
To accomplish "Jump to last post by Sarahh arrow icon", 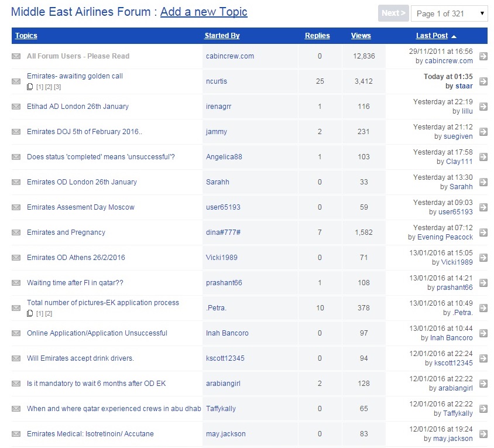I will click(x=483, y=182).
